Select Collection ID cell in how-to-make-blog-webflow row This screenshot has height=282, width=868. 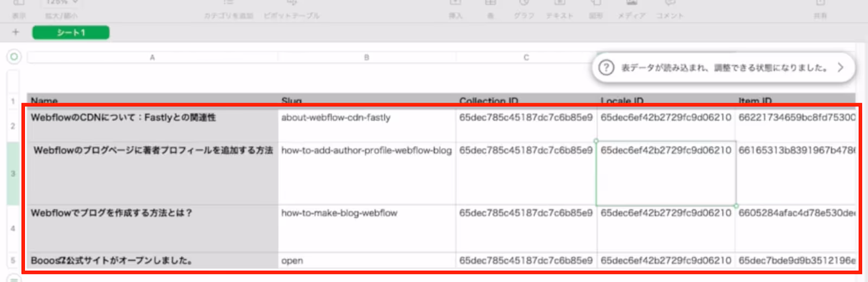click(526, 229)
